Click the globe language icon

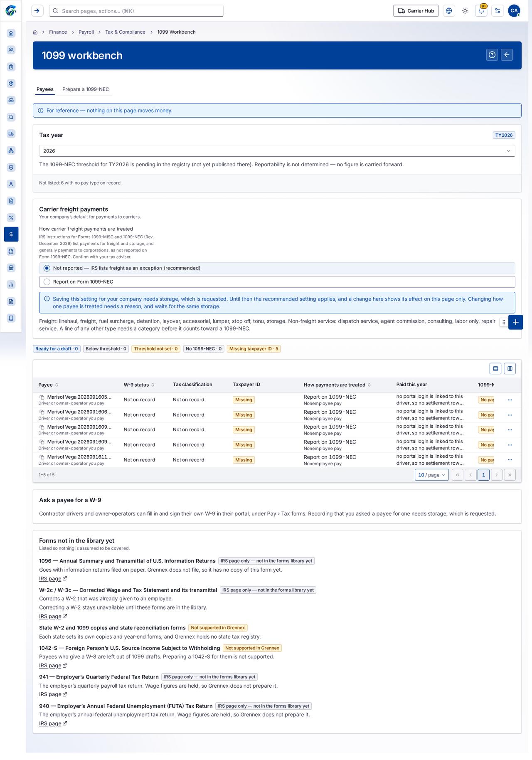pos(449,11)
